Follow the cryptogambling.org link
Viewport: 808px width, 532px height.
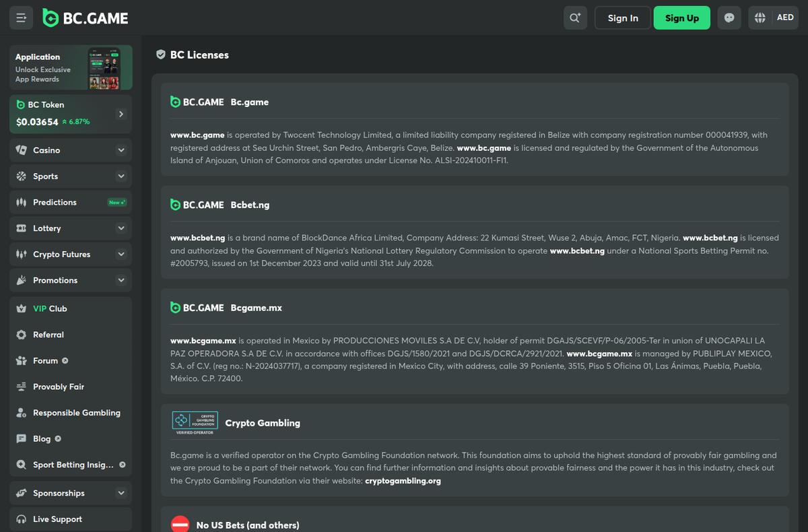tap(403, 481)
